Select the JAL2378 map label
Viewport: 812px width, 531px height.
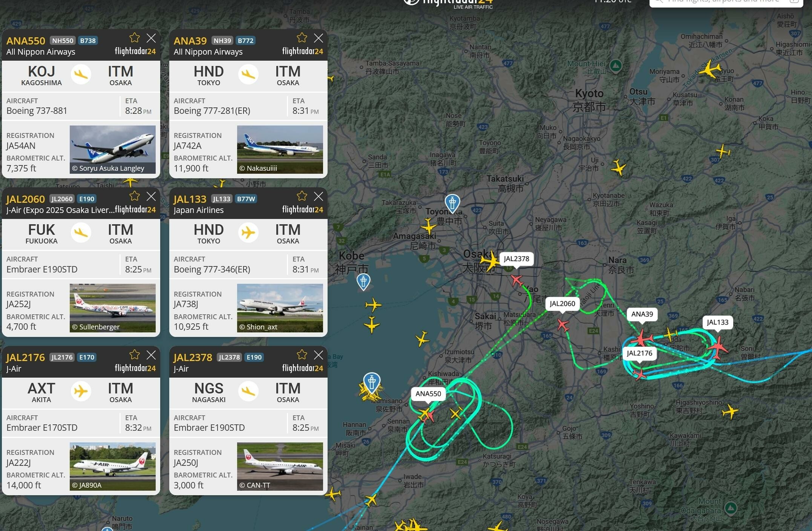(x=516, y=259)
